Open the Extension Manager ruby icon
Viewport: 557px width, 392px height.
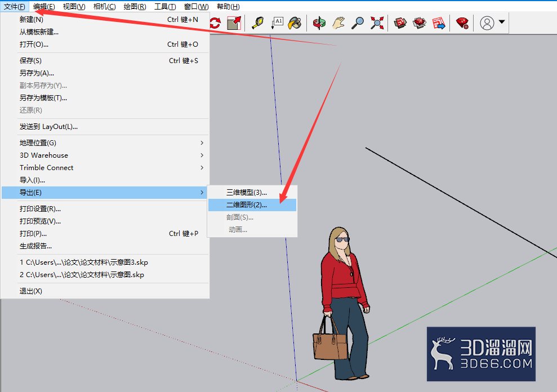pyautogui.click(x=462, y=23)
